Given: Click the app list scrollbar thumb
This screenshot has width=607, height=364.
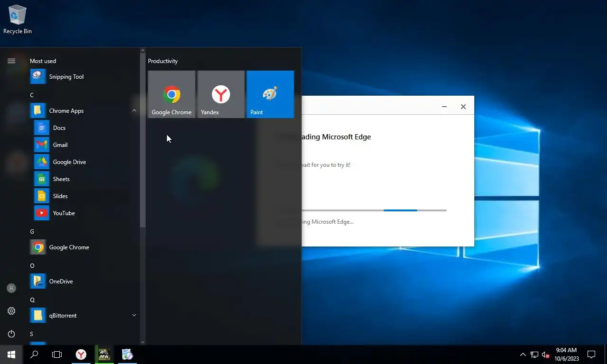Looking at the screenshot, I should pyautogui.click(x=142, y=140).
